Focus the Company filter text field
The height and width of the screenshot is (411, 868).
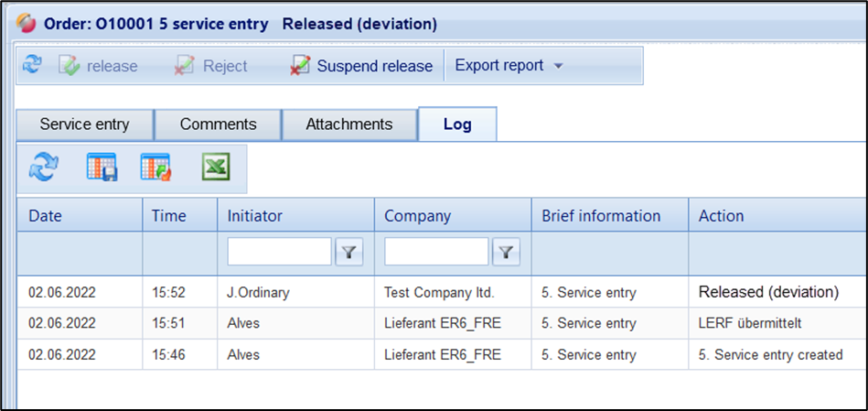436,252
